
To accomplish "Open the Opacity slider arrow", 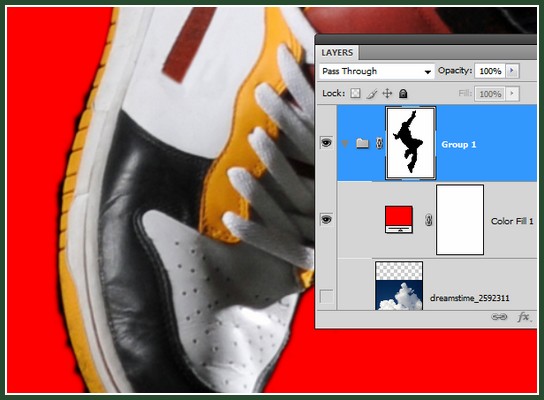I will [x=512, y=71].
